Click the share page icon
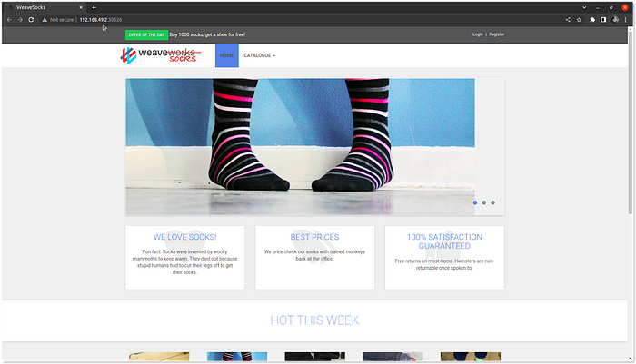 point(568,19)
